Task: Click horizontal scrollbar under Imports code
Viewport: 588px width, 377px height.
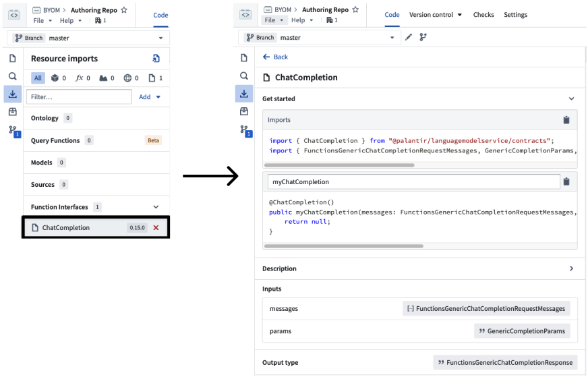Action: 341,165
